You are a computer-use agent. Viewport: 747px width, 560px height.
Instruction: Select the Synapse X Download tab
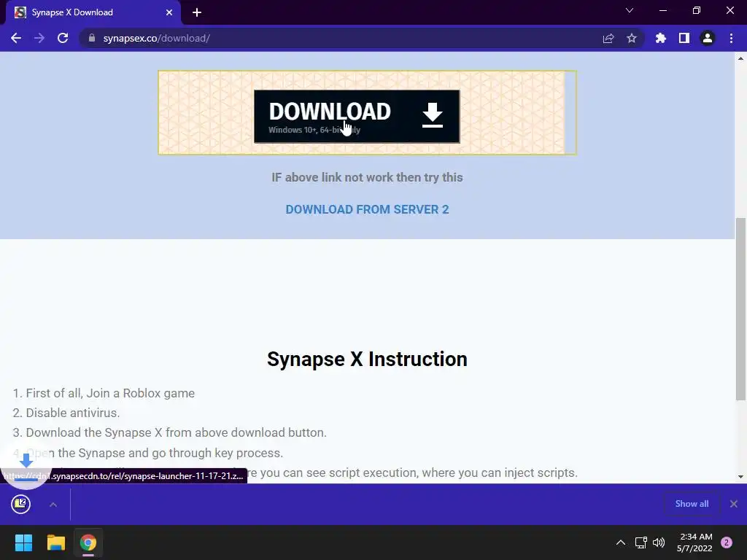93,12
